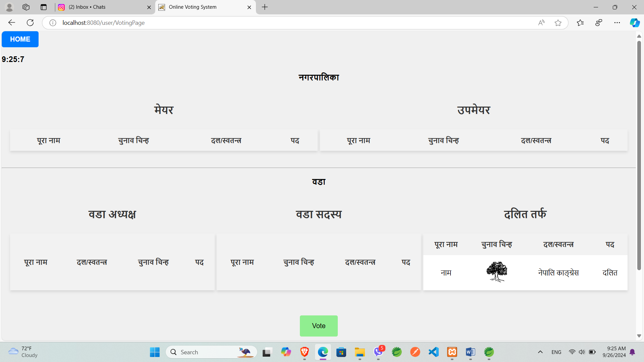Show hidden system tray icons chevron
The width and height of the screenshot is (644, 362).
coord(540,352)
